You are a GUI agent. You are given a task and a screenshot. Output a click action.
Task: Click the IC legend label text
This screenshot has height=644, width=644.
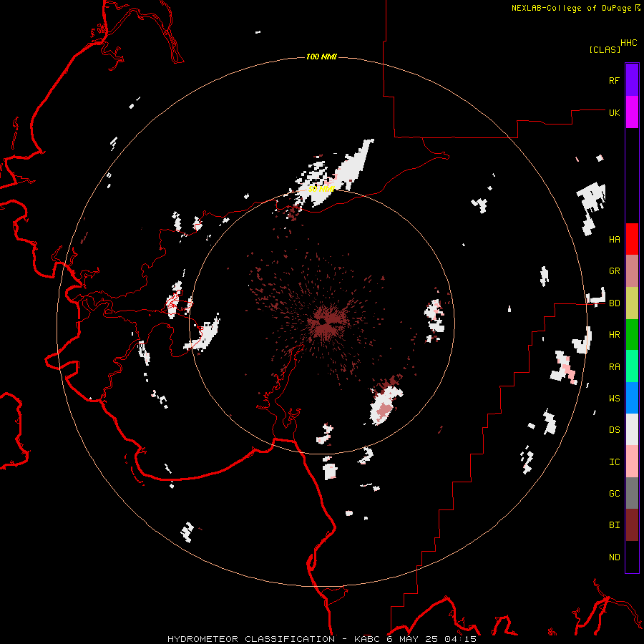614,462
